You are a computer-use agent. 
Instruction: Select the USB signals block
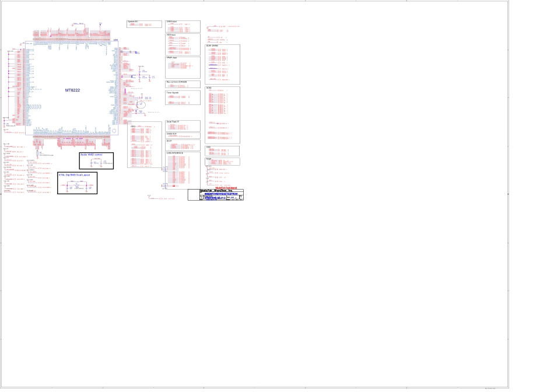click(222, 150)
